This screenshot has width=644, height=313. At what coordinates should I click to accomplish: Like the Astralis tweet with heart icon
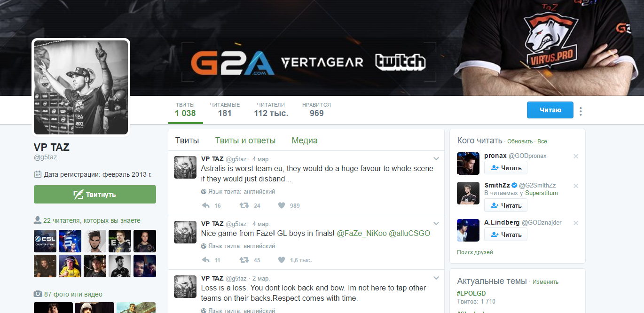click(x=282, y=205)
